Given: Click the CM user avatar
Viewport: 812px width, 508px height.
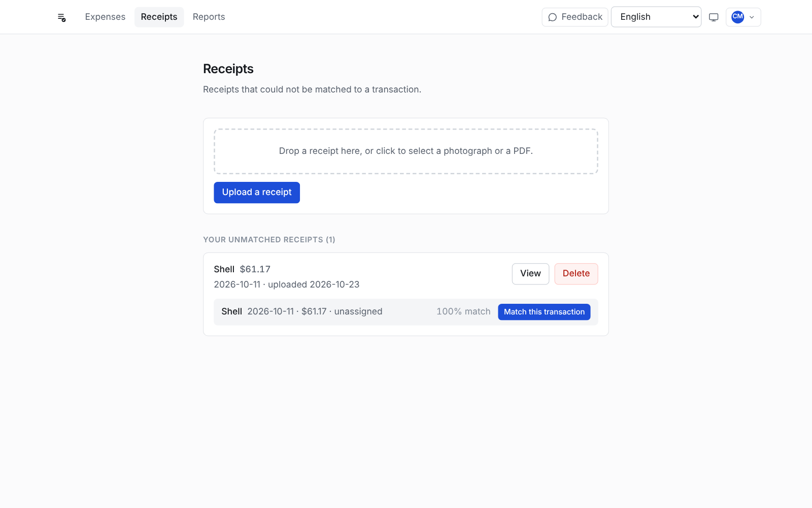Looking at the screenshot, I should point(737,17).
